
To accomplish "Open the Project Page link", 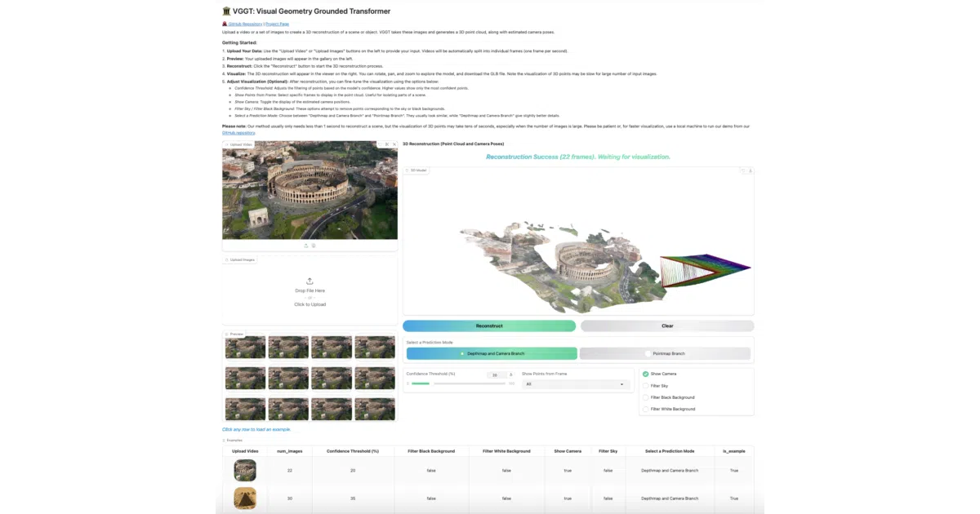I will click(277, 24).
